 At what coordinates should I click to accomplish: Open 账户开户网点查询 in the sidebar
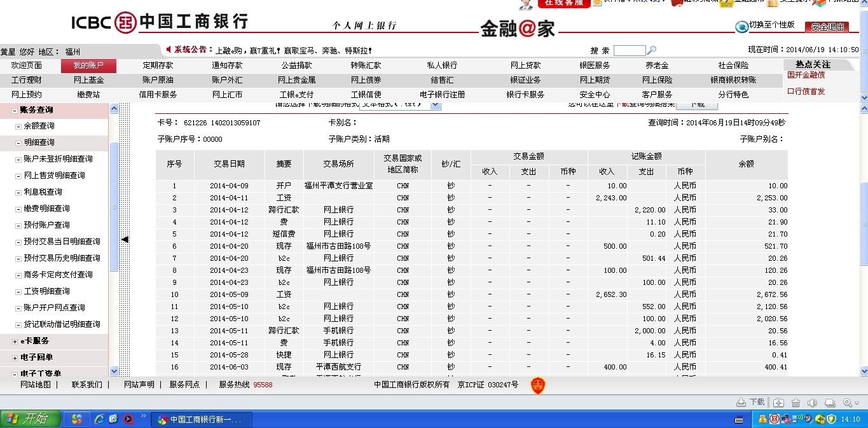click(x=55, y=308)
